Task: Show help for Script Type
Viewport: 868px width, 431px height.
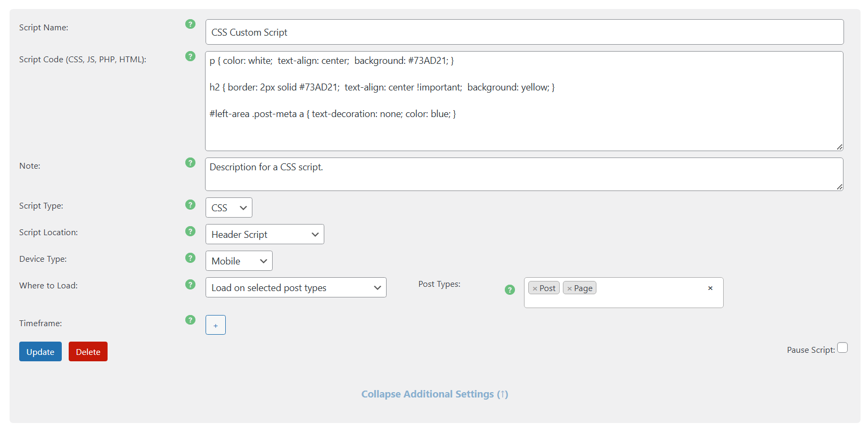Action: point(190,205)
